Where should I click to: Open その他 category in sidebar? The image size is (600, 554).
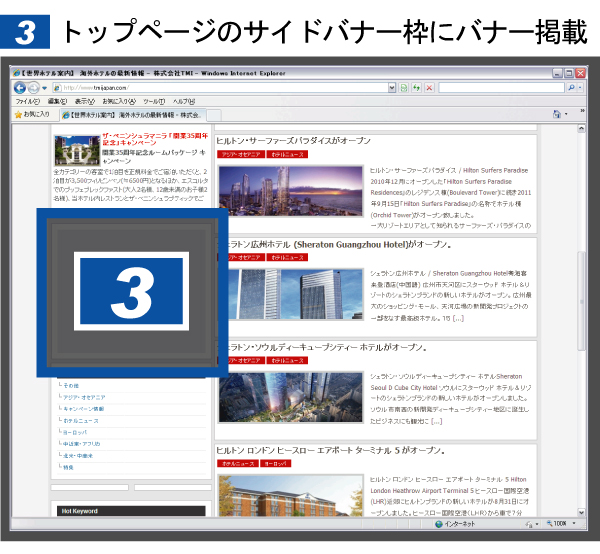[71, 386]
